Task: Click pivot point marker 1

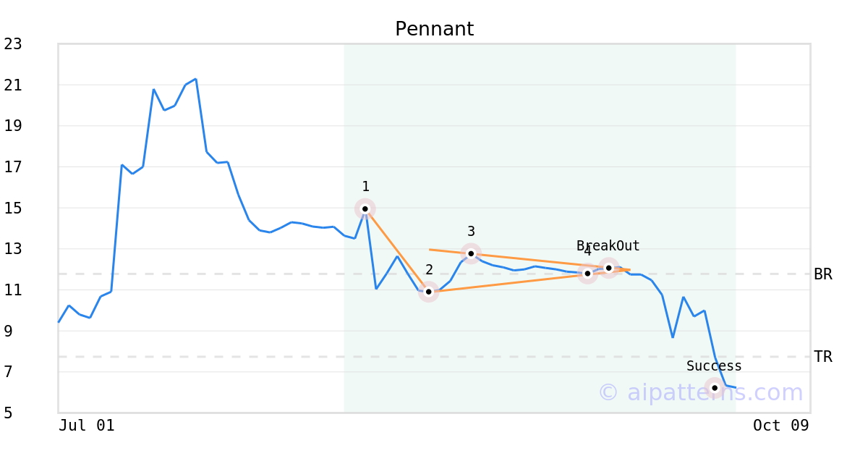Action: (365, 208)
